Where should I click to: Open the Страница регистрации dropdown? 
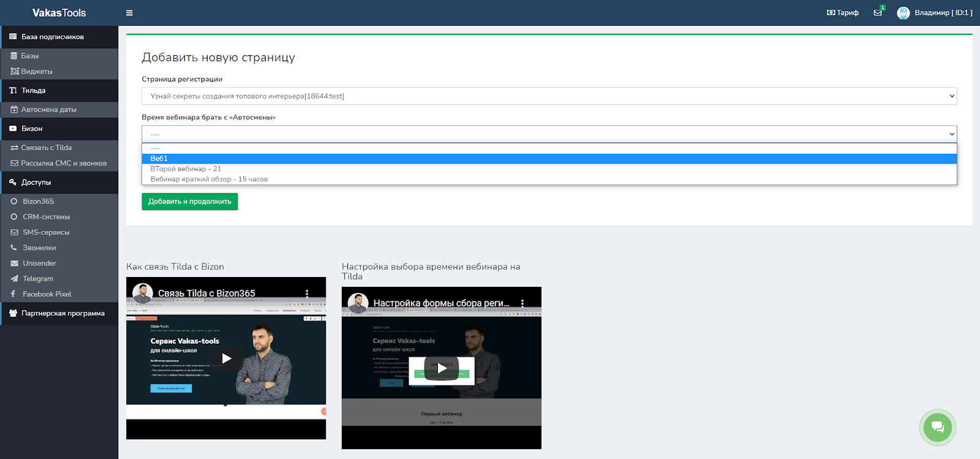[549, 96]
